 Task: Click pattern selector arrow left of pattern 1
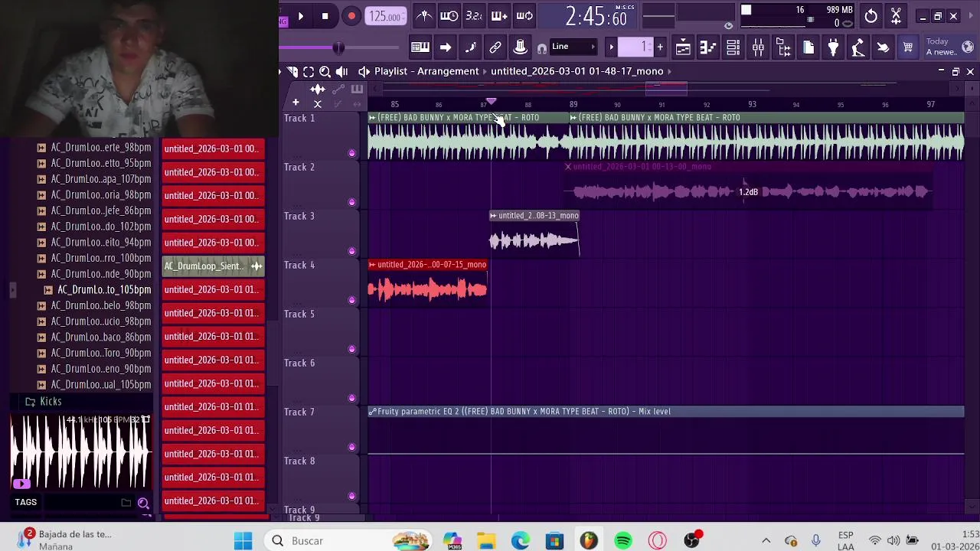[611, 47]
